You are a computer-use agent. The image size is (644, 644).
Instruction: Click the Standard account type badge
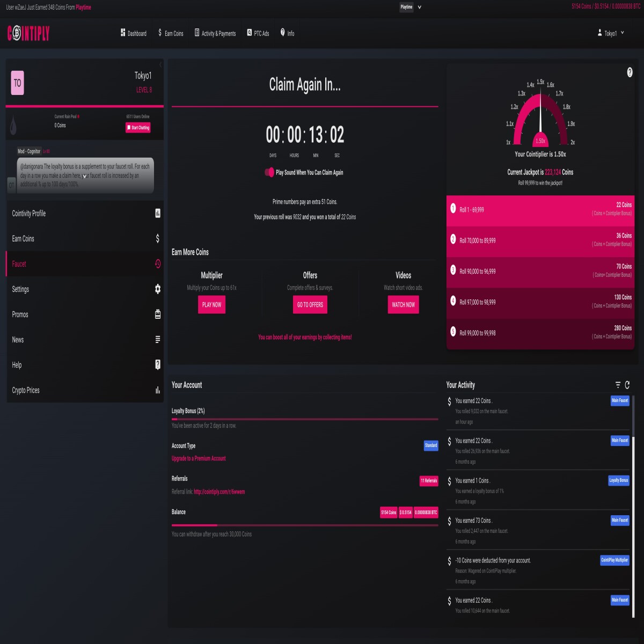coord(431,445)
